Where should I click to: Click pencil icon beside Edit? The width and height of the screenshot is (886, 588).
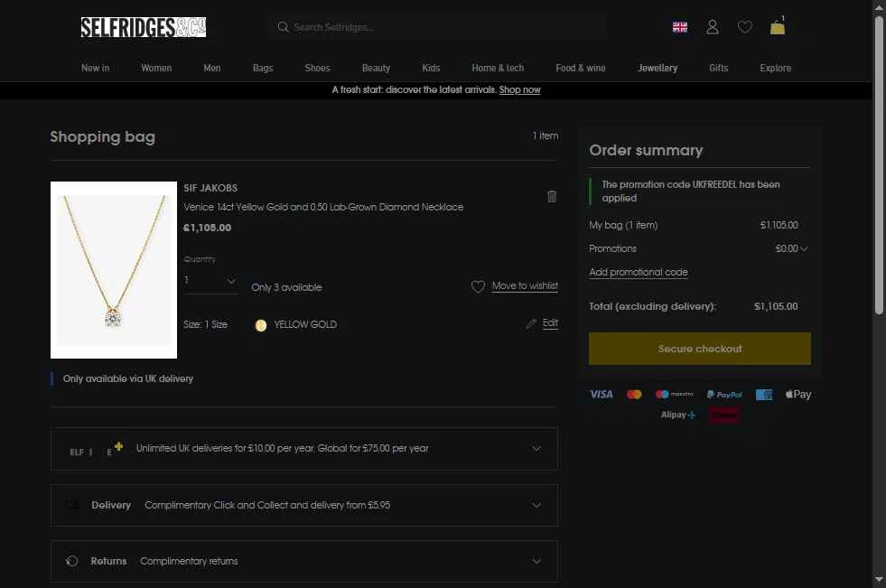530,323
